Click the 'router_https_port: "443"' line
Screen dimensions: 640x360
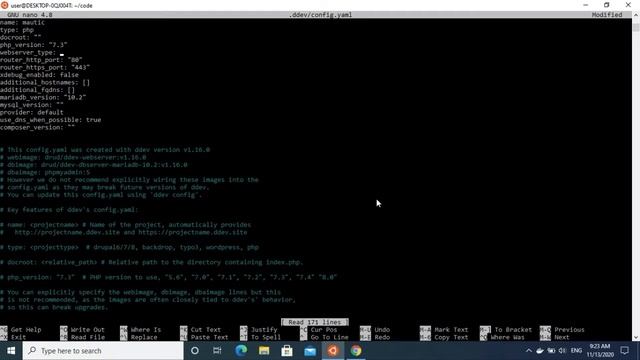(x=45, y=67)
